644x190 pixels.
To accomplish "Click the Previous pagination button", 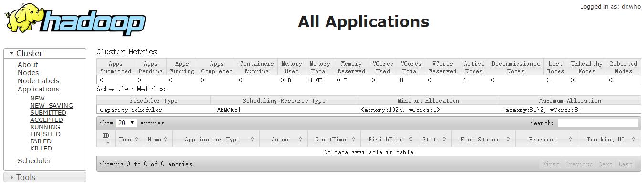I will click(579, 164).
